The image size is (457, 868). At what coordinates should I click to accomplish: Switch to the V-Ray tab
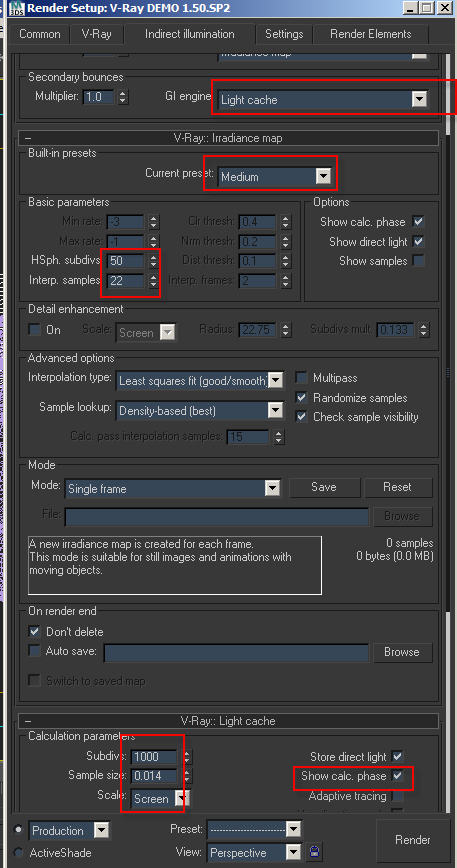pos(96,34)
